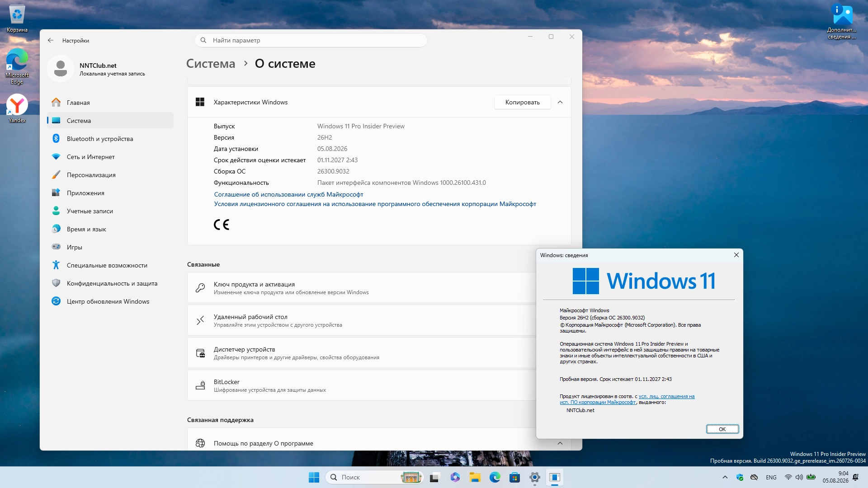Viewport: 868px width, 488px height.
Task: Go back using the Settings back arrow
Action: [51, 40]
